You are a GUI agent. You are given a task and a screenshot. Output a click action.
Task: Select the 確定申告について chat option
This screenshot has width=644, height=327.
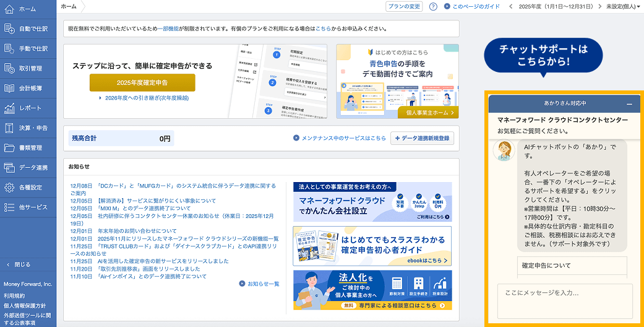(572, 266)
